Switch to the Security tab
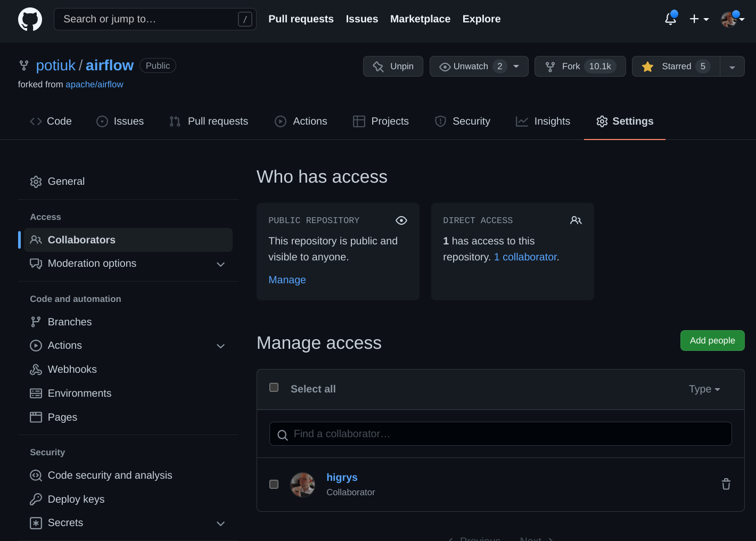Screen dimensions: 756x541 [x=462, y=121]
